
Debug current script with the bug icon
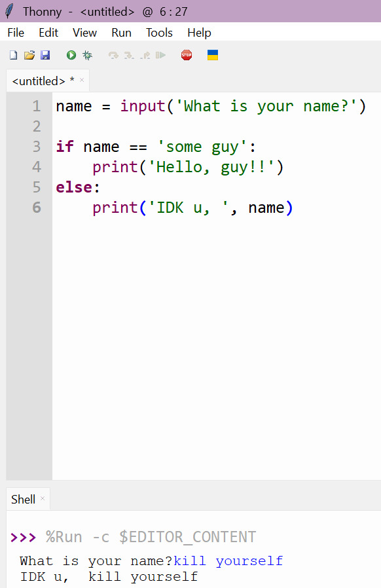click(x=87, y=56)
